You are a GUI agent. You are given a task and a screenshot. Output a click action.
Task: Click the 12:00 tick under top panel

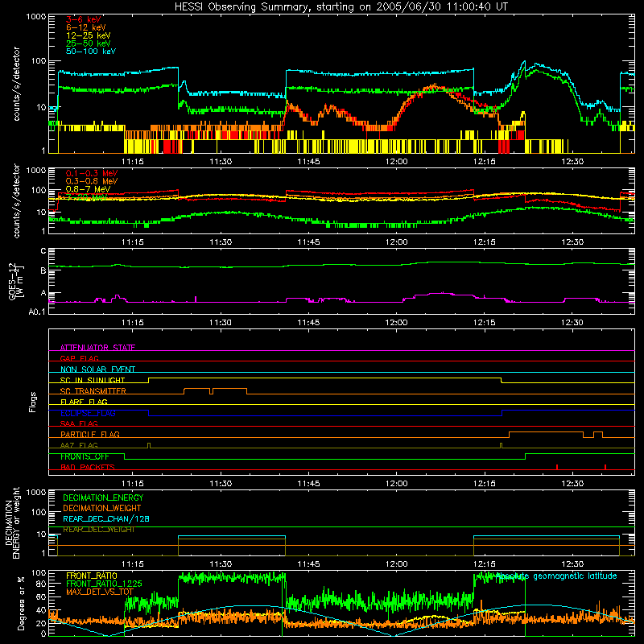[x=397, y=162]
